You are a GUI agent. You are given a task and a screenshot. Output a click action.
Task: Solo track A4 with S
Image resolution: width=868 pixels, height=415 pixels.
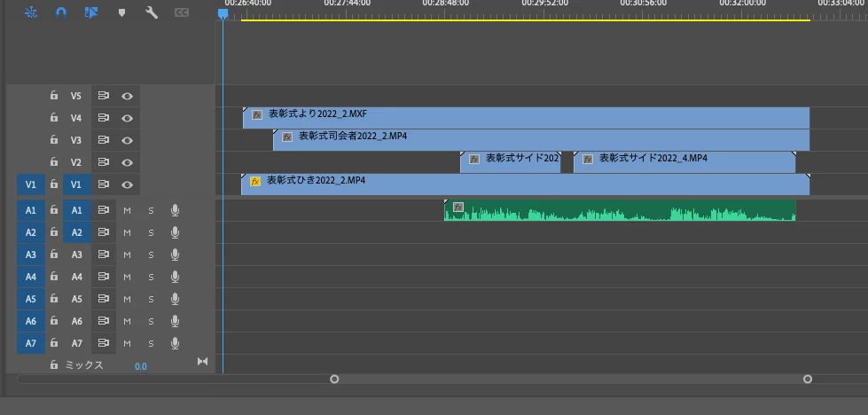click(x=151, y=277)
